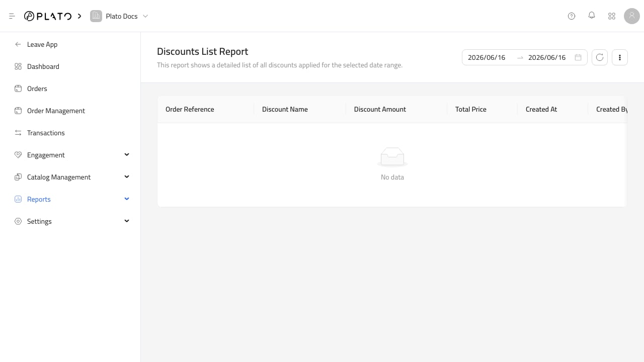644x362 pixels.
Task: Click the Discounts List Report title
Action: [x=203, y=51]
